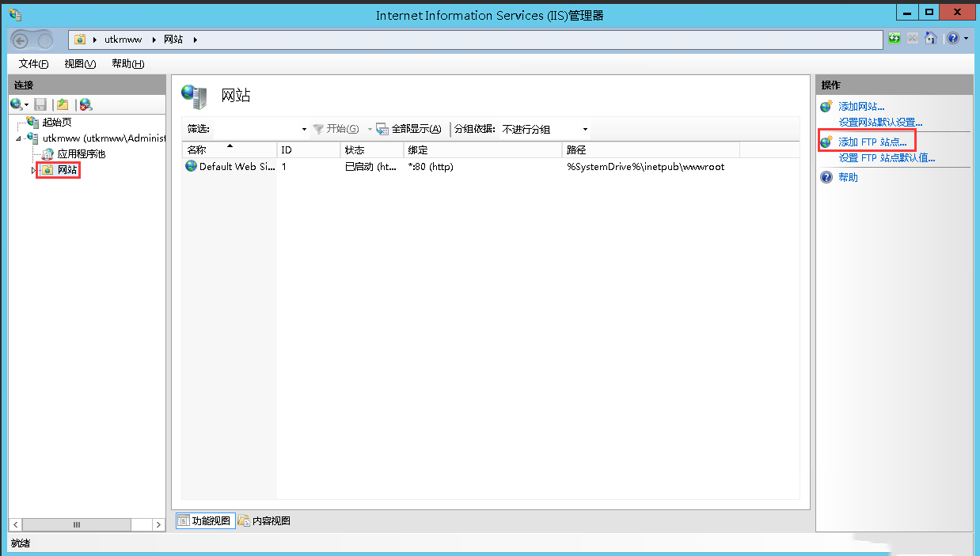Switch to the 内容视图 tab

[265, 520]
